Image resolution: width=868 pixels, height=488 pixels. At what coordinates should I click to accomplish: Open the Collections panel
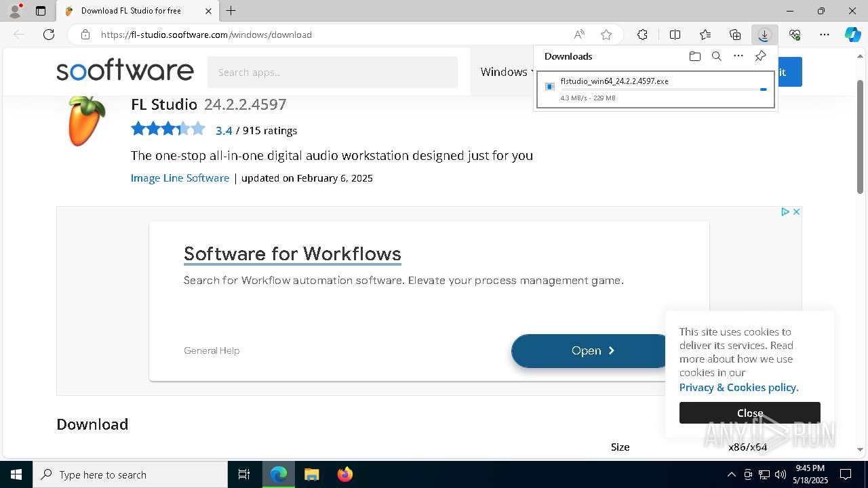click(735, 35)
